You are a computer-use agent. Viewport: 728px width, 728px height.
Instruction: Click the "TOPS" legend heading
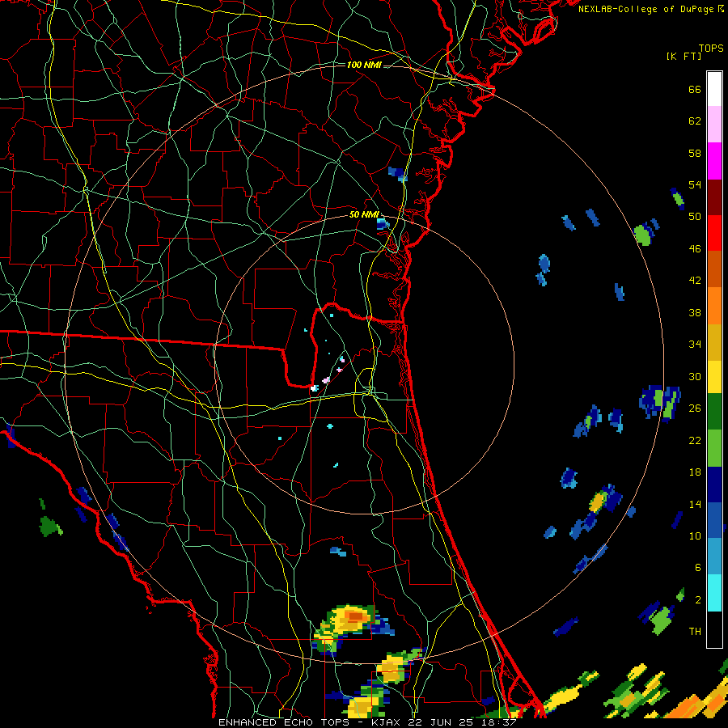coord(711,49)
